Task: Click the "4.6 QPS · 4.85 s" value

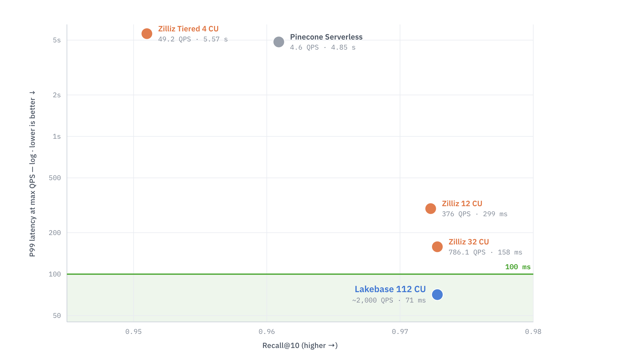Action: point(323,47)
